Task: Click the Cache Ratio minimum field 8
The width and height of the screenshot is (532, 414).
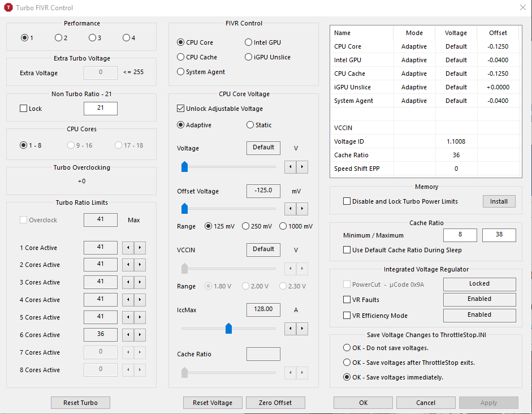Action: point(460,235)
